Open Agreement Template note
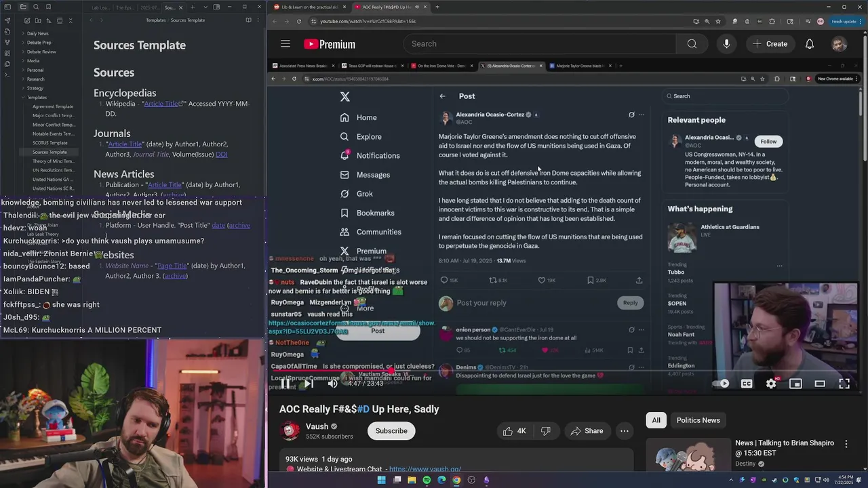 point(53,106)
